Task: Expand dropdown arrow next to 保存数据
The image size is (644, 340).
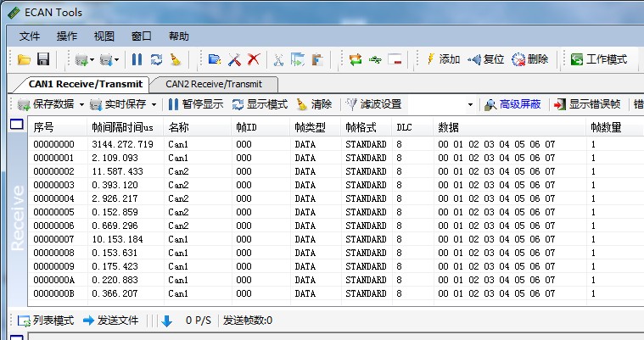Action: pyautogui.click(x=81, y=104)
